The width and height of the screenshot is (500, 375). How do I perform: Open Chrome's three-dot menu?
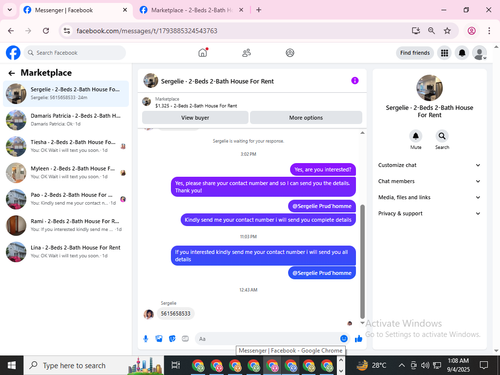[489, 31]
